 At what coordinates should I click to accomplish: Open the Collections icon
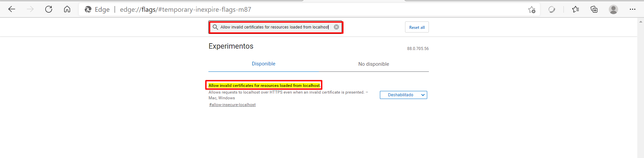pyautogui.click(x=594, y=9)
